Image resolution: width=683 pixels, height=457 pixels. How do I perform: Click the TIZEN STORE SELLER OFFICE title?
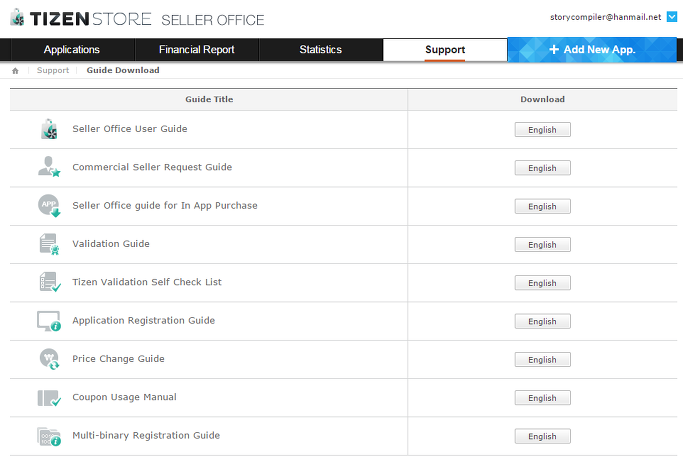click(x=147, y=19)
